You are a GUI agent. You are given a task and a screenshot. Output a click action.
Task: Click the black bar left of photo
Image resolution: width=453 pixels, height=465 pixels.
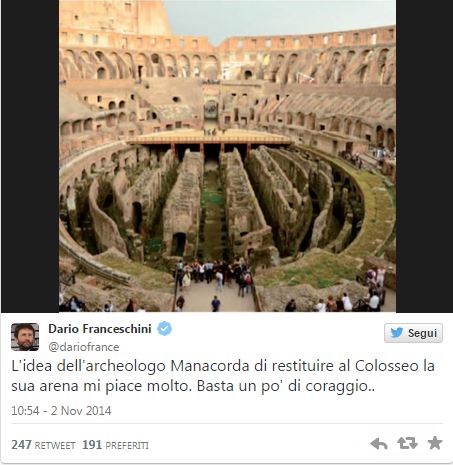30,156
